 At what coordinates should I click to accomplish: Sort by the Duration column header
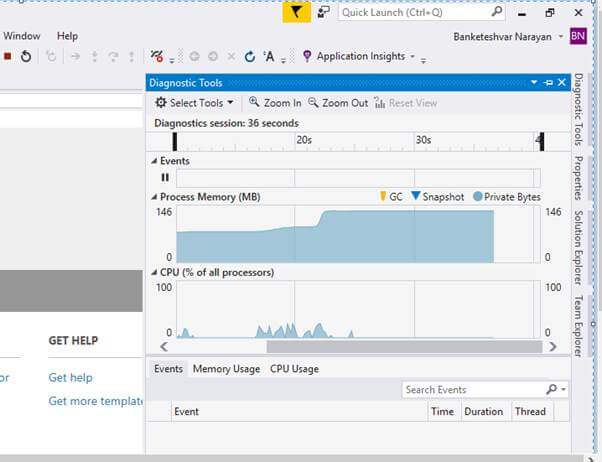486,412
